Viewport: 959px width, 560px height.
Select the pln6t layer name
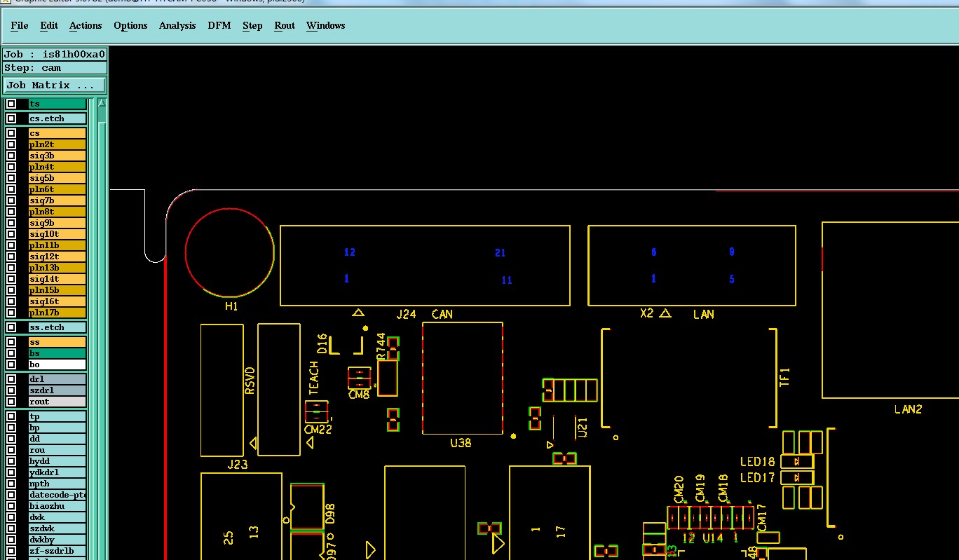(57, 189)
